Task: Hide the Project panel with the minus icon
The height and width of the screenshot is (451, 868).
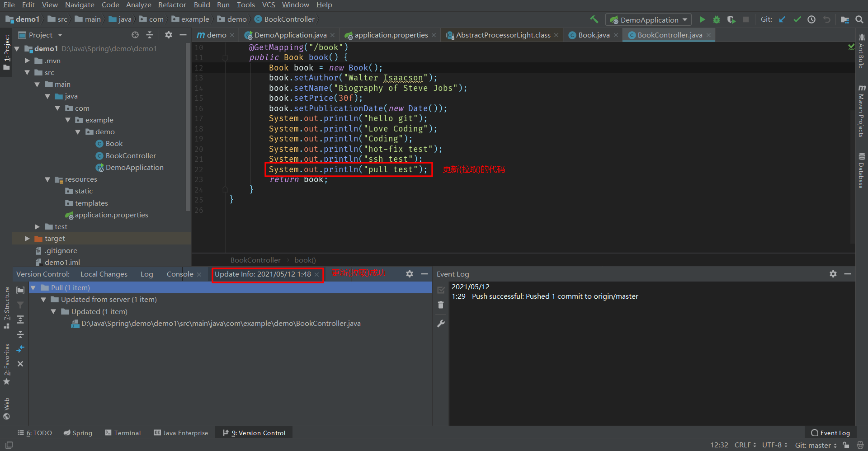Action: coord(183,35)
